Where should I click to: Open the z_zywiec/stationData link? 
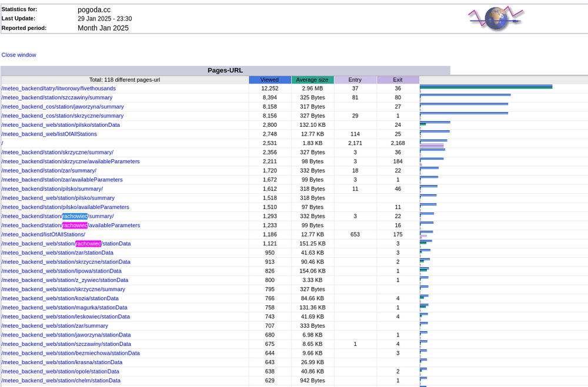point(65,280)
